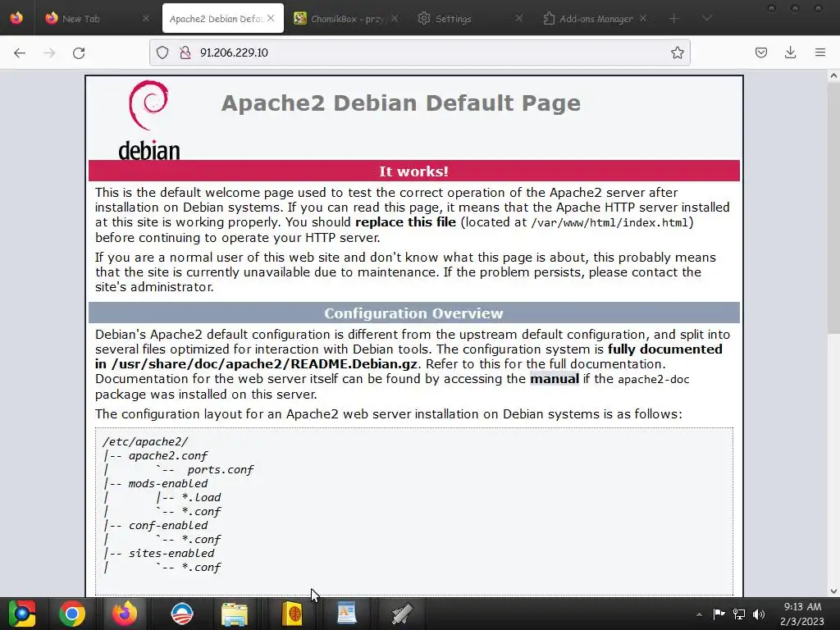This screenshot has width=840, height=630.
Task: Open the Downloads panel
Action: pos(790,52)
